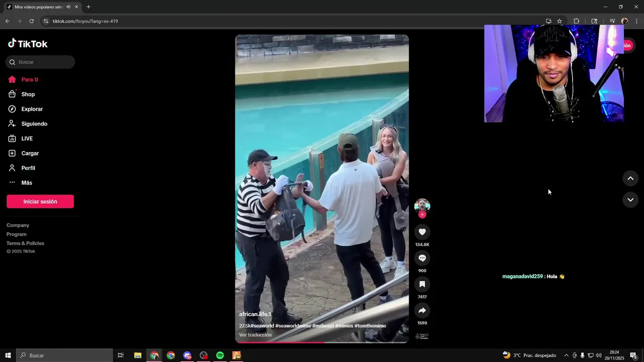Image resolution: width=644 pixels, height=362 pixels.
Task: Open weather widget 3°C Prac. despejado
Action: click(x=529, y=355)
